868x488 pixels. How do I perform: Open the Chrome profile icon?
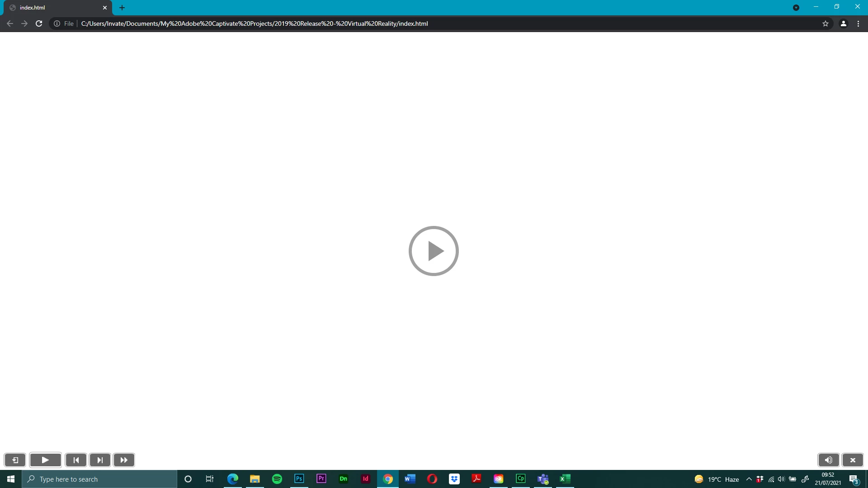click(844, 23)
